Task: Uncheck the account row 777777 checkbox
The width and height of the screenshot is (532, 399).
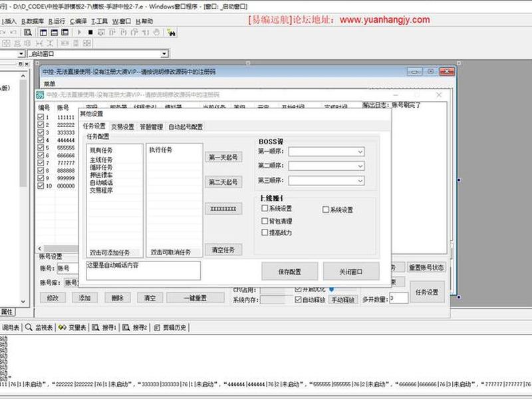Action: 41,163
